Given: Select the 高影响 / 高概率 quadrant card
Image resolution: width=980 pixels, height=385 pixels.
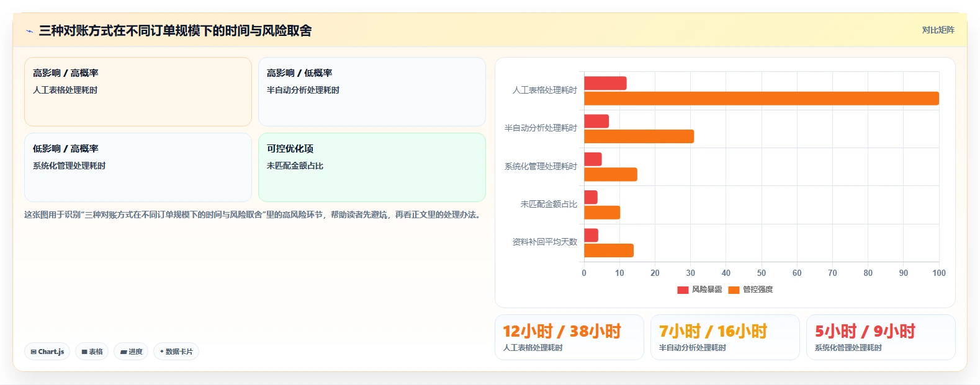Looking at the screenshot, I should coord(138,92).
